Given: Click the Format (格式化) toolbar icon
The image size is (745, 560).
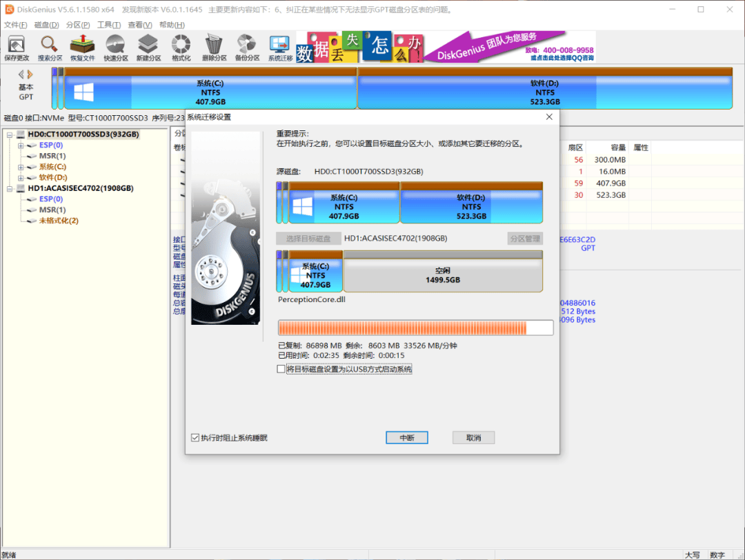Looking at the screenshot, I should point(181,48).
